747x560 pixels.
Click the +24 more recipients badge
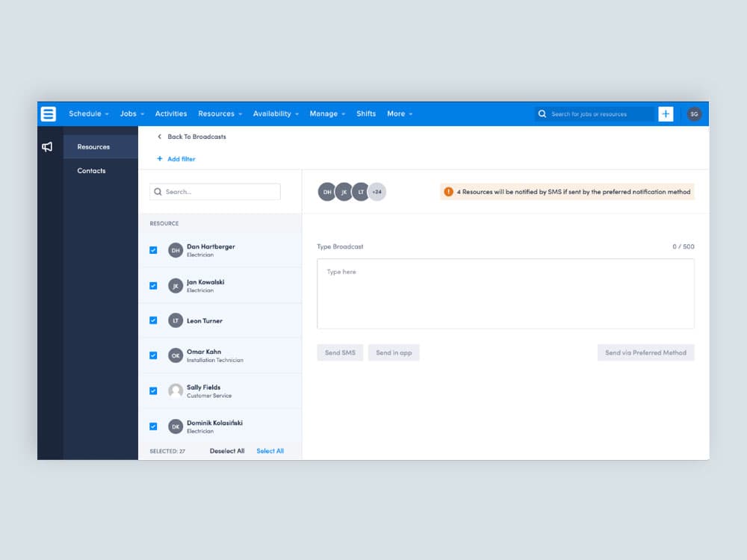(377, 192)
